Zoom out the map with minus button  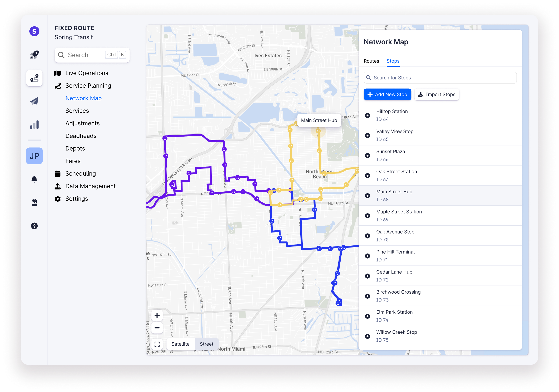point(157,328)
